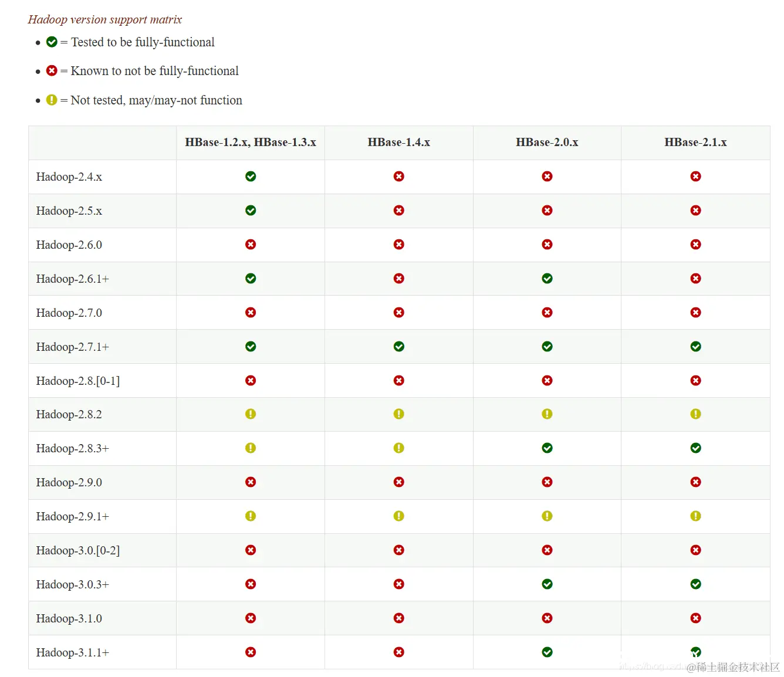784x677 pixels.
Task: Click cross icon for Hadoop-2.6.0 under HBase-1.2.x
Action: point(251,245)
